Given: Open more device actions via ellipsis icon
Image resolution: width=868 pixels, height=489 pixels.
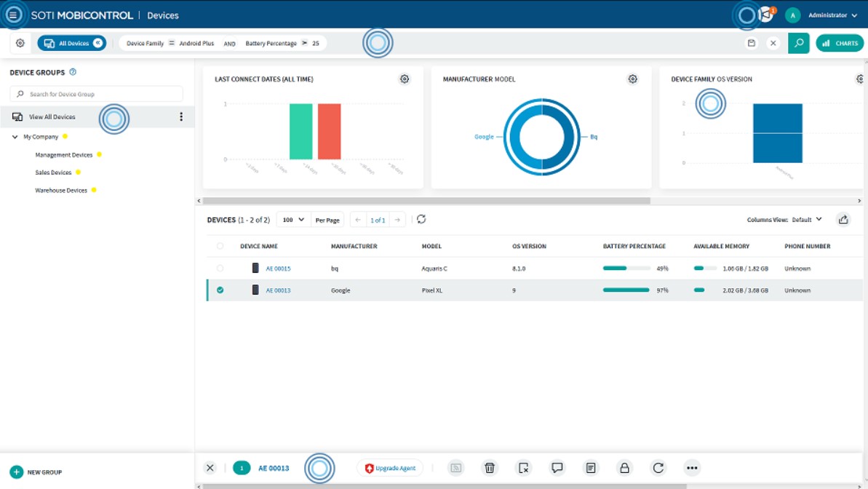Looking at the screenshot, I should [691, 467].
